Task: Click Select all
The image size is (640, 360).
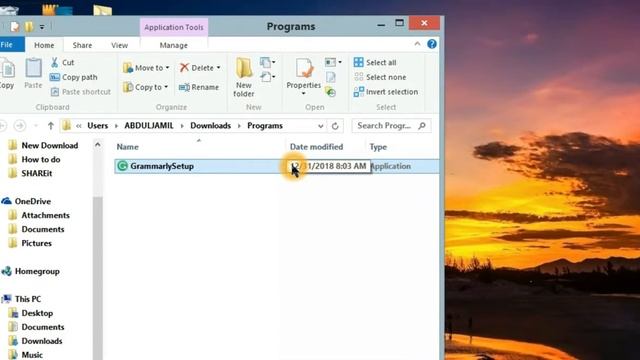Action: click(375, 62)
